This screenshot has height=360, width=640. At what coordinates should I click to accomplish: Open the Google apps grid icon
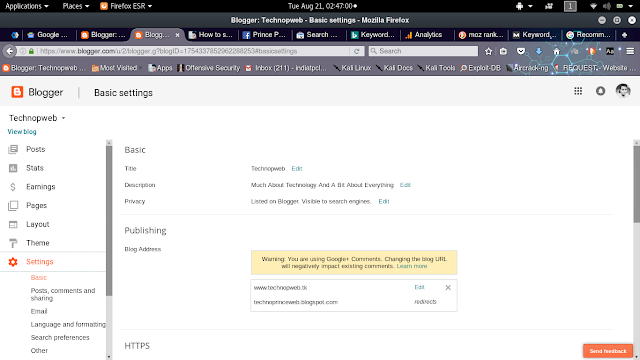[578, 91]
